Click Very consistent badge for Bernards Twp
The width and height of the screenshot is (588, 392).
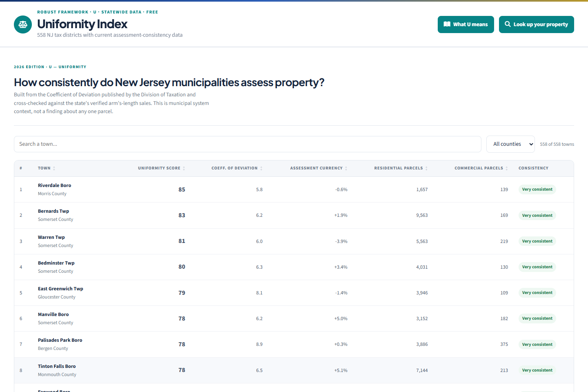tap(537, 216)
